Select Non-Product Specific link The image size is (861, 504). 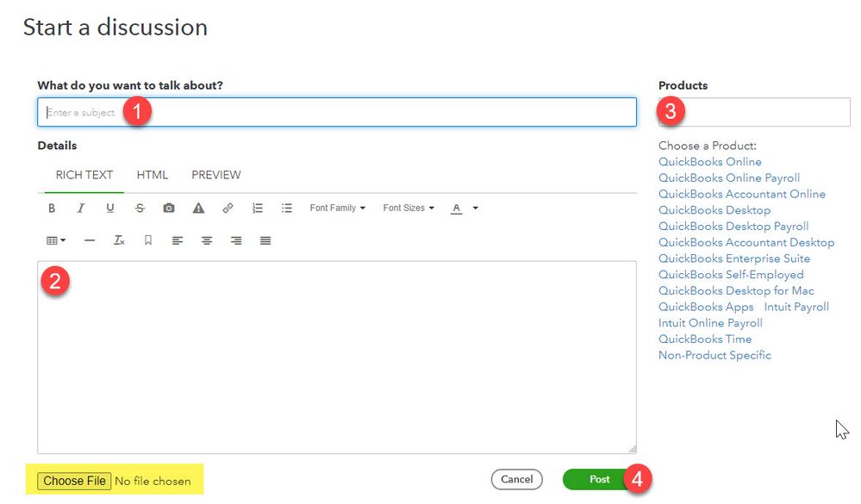[x=715, y=355]
